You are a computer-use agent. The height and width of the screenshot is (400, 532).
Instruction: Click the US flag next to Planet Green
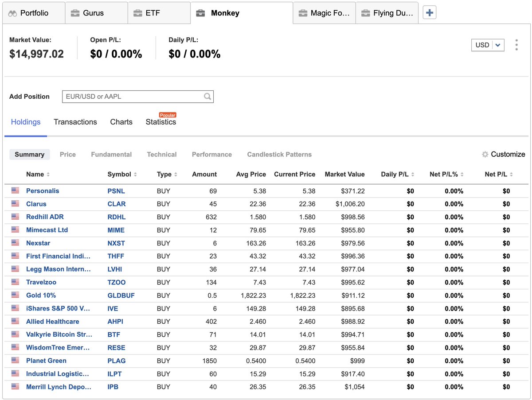click(x=16, y=361)
